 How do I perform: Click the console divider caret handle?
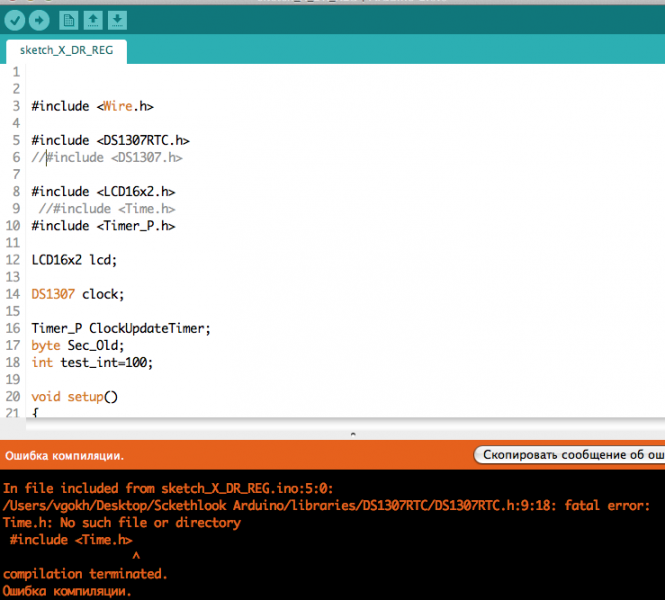point(351,434)
